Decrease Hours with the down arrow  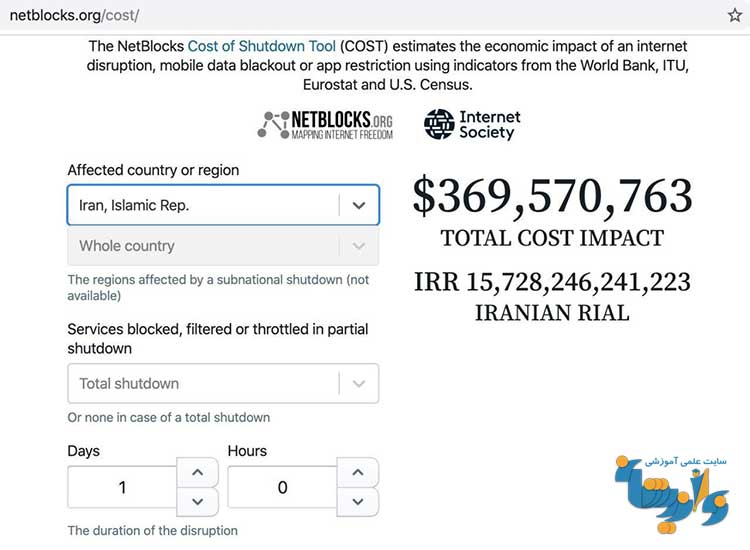tap(358, 502)
